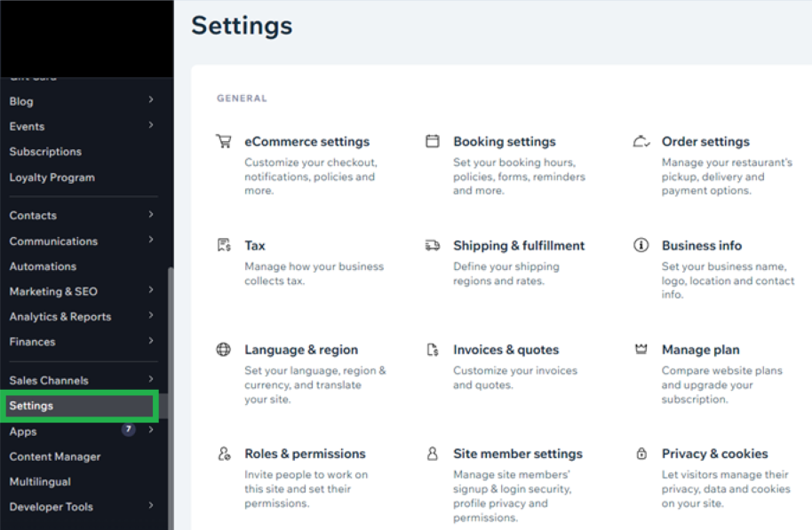This screenshot has width=812, height=530.
Task: Click the Order settings dish icon
Action: pos(641,141)
